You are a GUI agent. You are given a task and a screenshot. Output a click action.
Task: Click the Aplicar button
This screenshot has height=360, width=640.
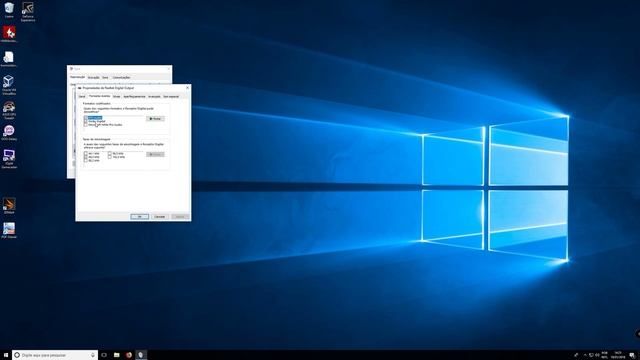click(180, 216)
